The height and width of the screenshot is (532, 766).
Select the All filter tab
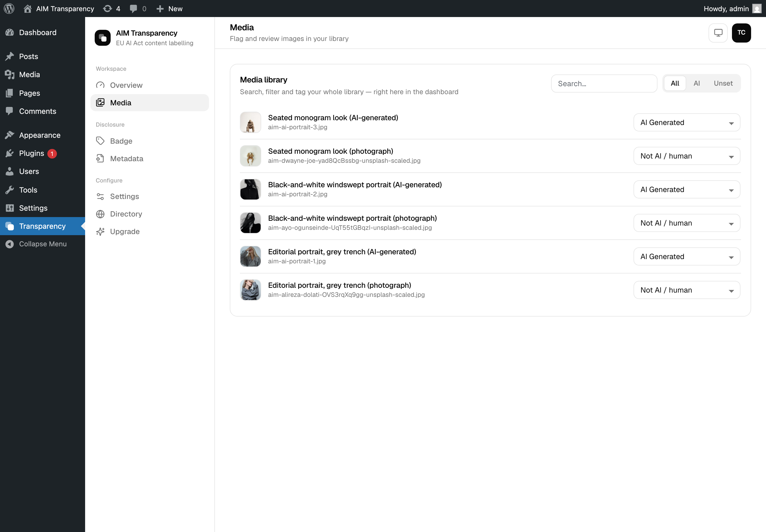coord(675,83)
